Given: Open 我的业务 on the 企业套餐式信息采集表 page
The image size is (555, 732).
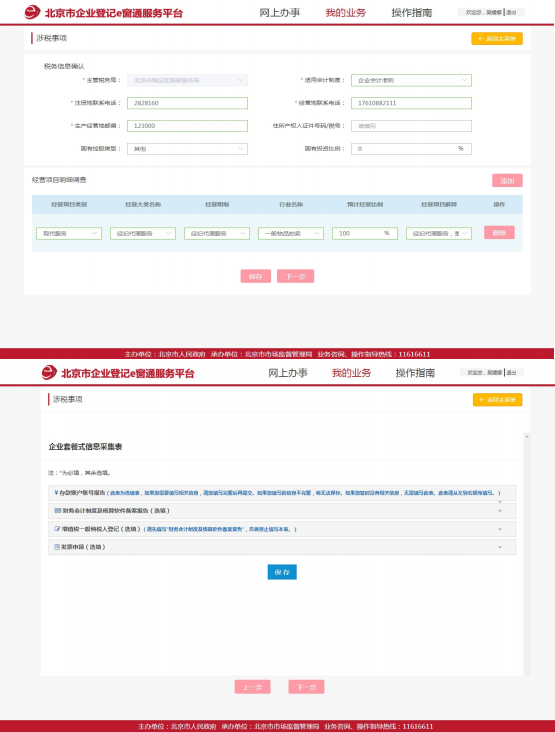Looking at the screenshot, I should pos(351,373).
